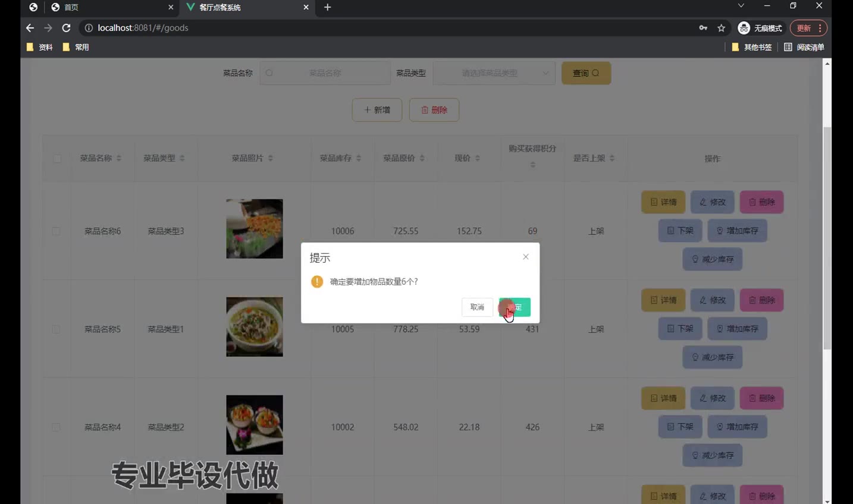Sort by 购买获得积分 column arrows
Image resolution: width=853 pixels, height=504 pixels.
pos(533,165)
